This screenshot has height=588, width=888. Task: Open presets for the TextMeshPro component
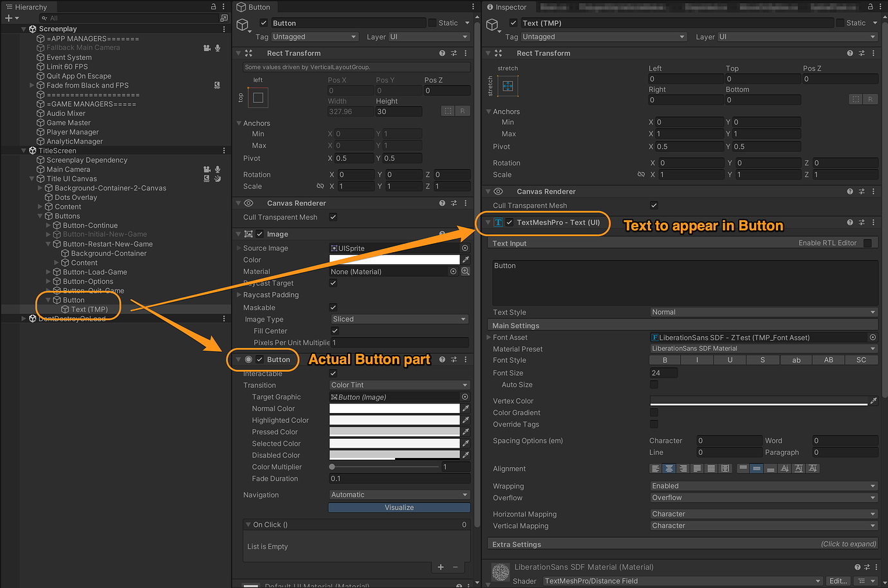[x=862, y=223]
